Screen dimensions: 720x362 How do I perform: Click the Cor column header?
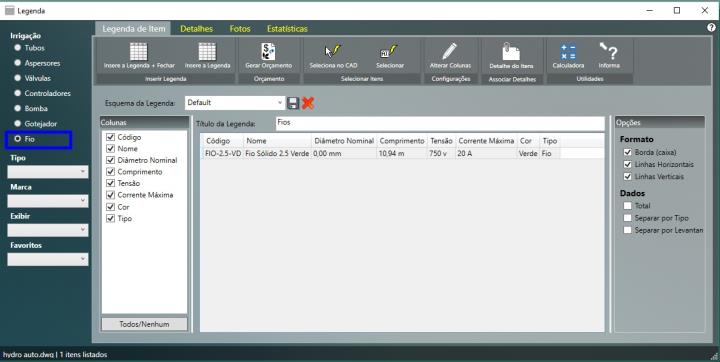click(x=528, y=141)
